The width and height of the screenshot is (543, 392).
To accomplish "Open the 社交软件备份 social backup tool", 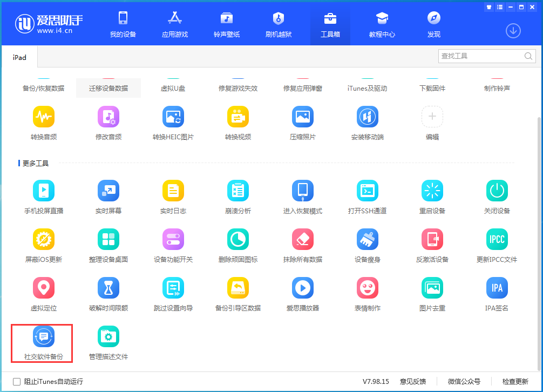I will click(42, 343).
